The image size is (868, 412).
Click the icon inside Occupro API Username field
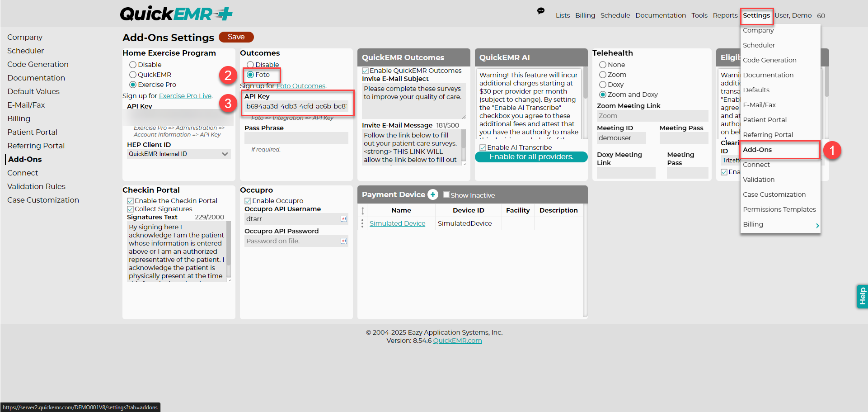point(344,219)
